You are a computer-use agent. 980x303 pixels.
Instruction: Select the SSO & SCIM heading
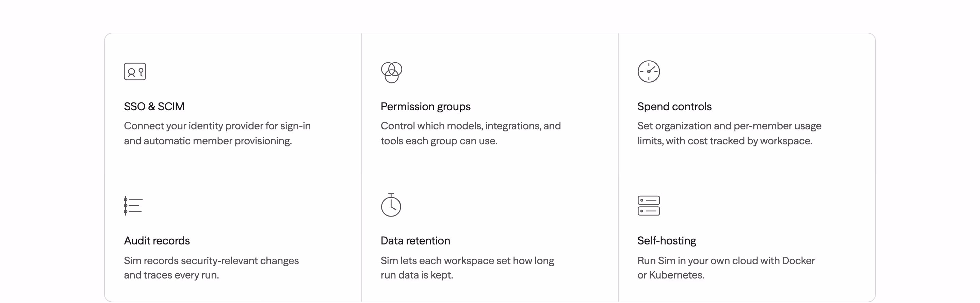tap(154, 107)
